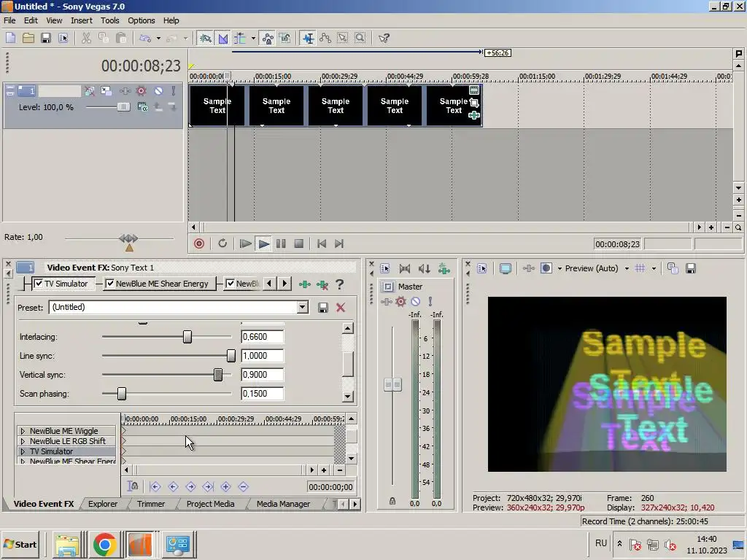
Task: Expand TV Simulator keyframe row
Action: point(23,451)
